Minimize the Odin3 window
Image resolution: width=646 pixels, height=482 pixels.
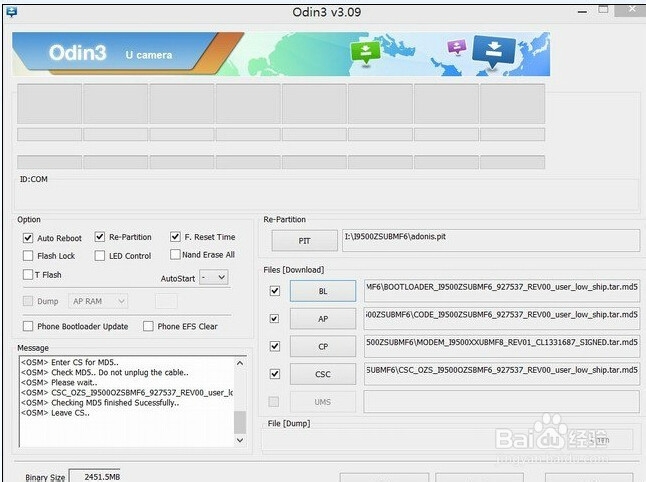click(582, 12)
